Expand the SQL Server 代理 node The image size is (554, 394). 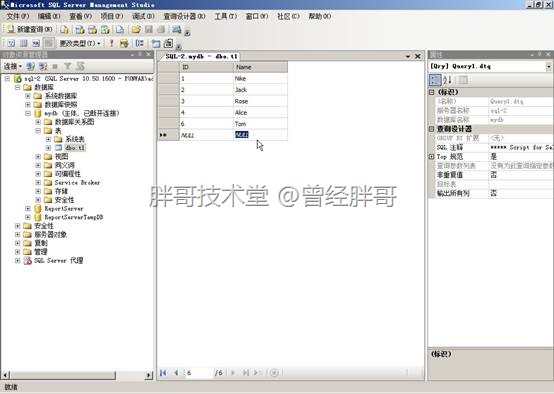tap(17, 261)
